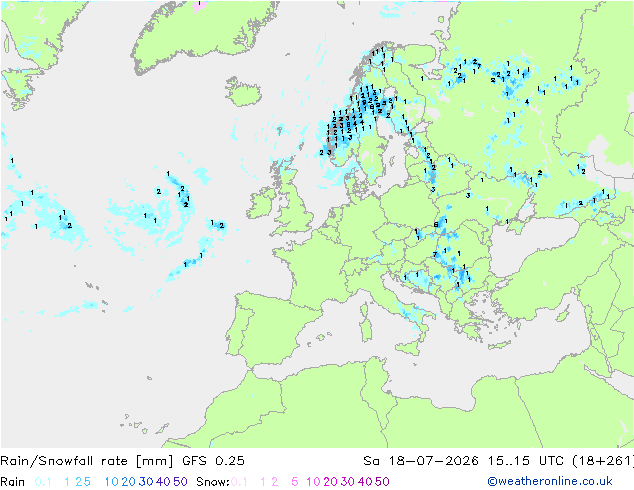Select the Snow legend value 20
Image resolution: width=634 pixels, height=490 pixels.
(330, 482)
